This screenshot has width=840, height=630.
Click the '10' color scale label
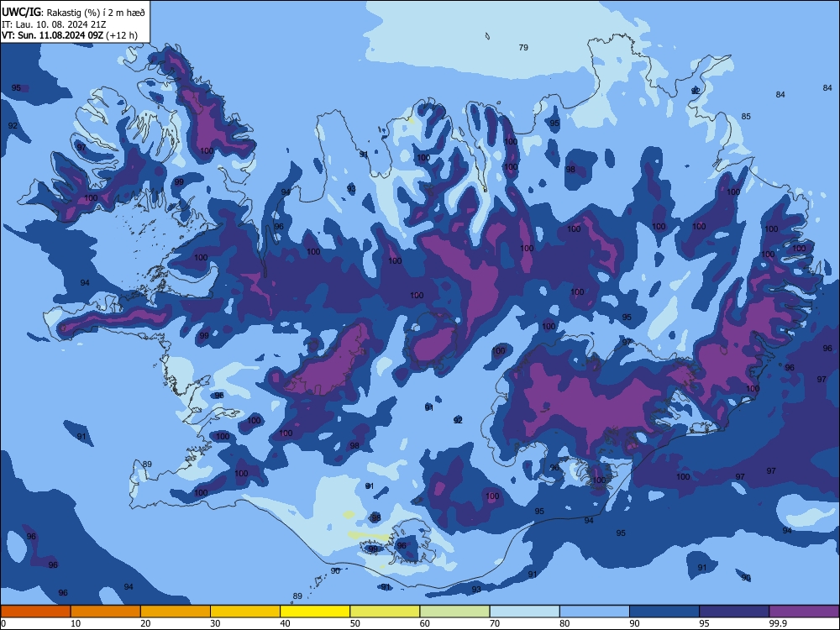(76, 623)
